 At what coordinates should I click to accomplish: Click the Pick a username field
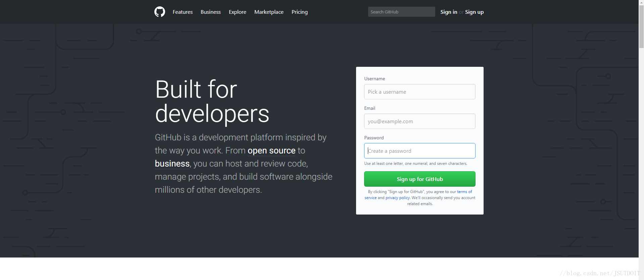coord(419,92)
